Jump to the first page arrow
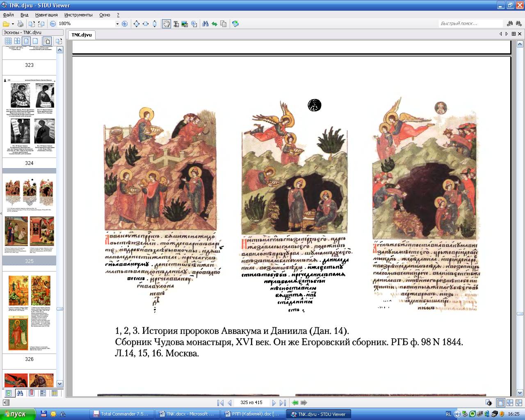 220,403
